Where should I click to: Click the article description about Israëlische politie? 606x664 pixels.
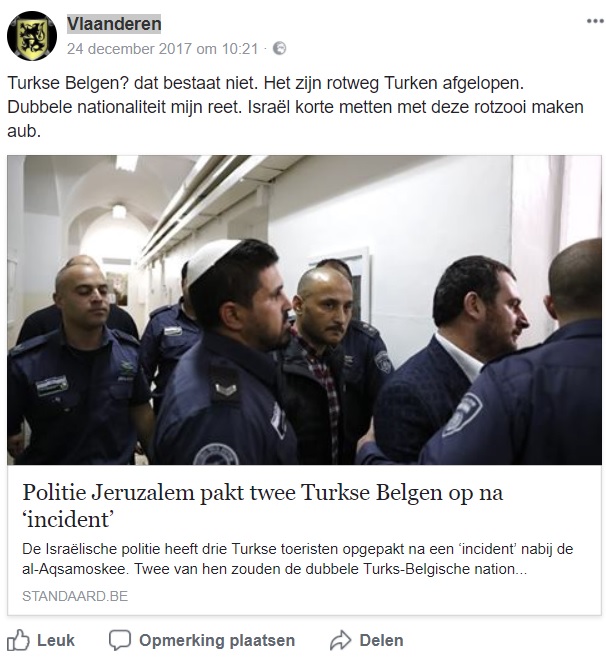pos(297,559)
